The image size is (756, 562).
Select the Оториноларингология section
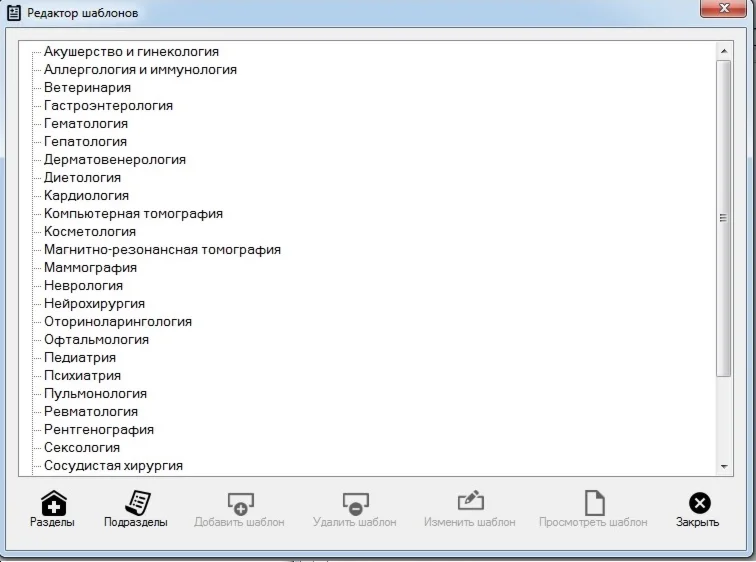118,321
